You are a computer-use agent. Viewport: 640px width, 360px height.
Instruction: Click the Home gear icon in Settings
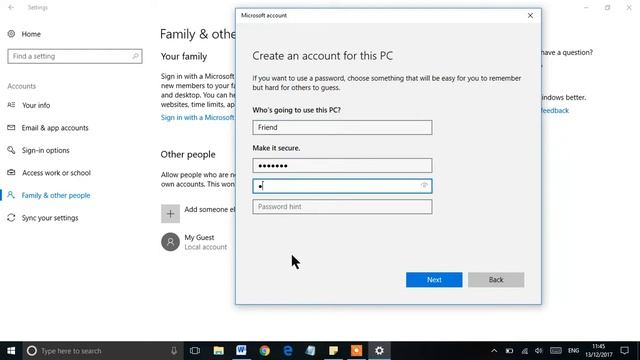[11, 34]
